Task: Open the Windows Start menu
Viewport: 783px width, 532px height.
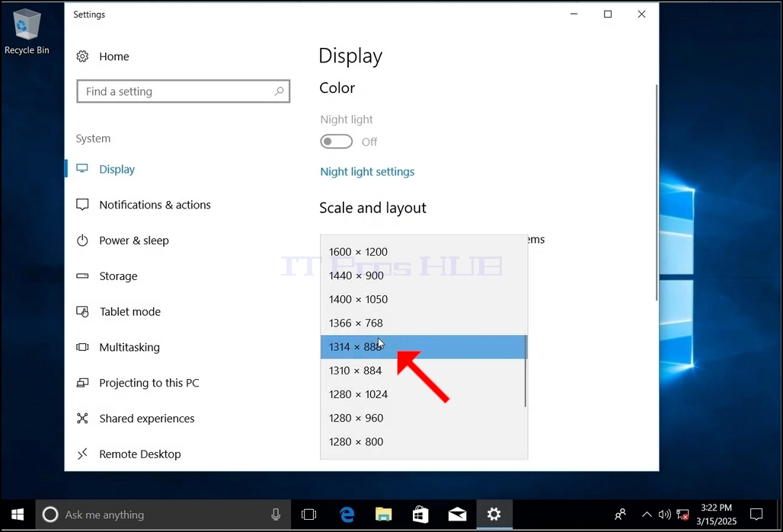Action: pyautogui.click(x=18, y=514)
